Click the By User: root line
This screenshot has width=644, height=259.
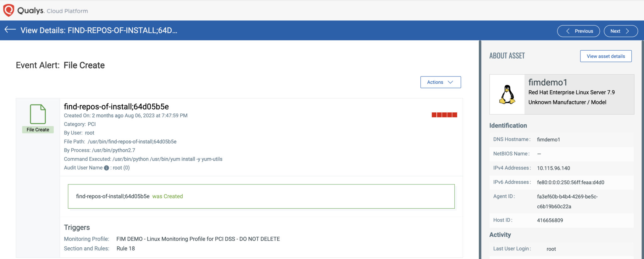[79, 133]
